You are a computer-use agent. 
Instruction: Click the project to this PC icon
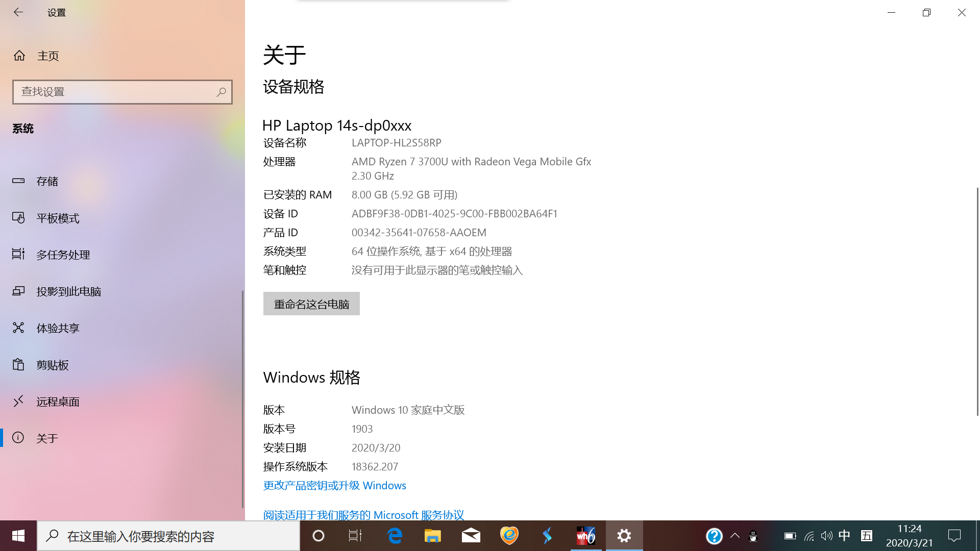18,291
